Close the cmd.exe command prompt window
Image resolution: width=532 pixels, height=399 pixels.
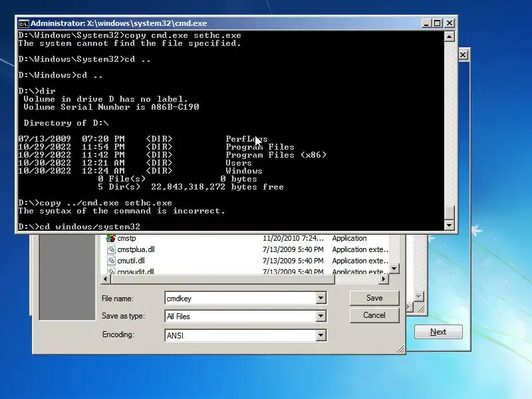point(450,23)
